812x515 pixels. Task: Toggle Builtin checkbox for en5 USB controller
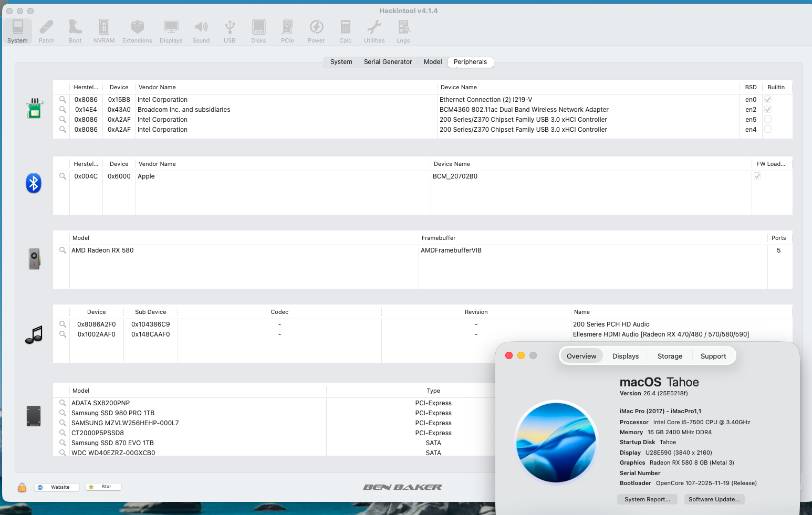(767, 120)
